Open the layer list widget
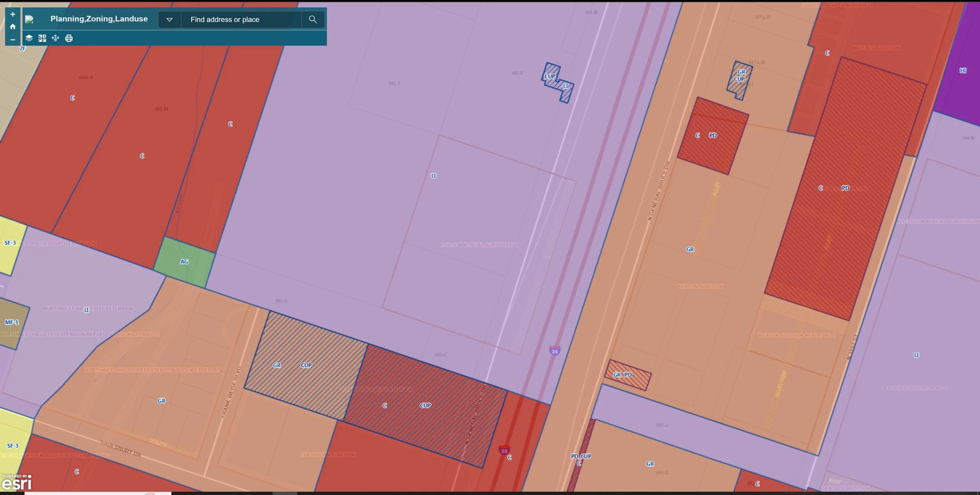 click(29, 38)
